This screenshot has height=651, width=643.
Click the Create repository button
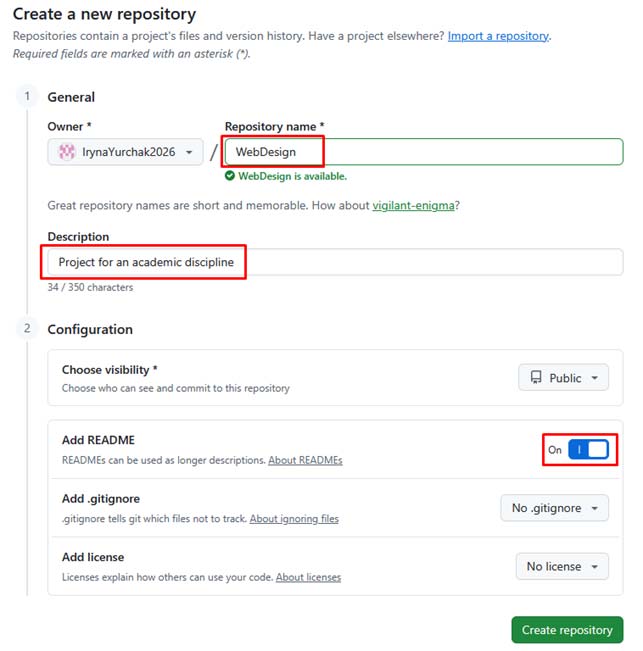point(567,630)
